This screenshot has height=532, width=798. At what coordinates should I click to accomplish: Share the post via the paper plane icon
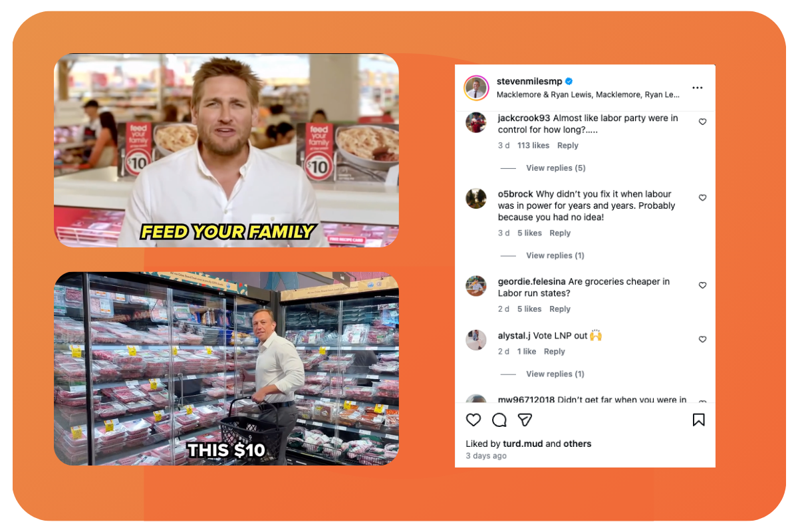pyautogui.click(x=525, y=420)
